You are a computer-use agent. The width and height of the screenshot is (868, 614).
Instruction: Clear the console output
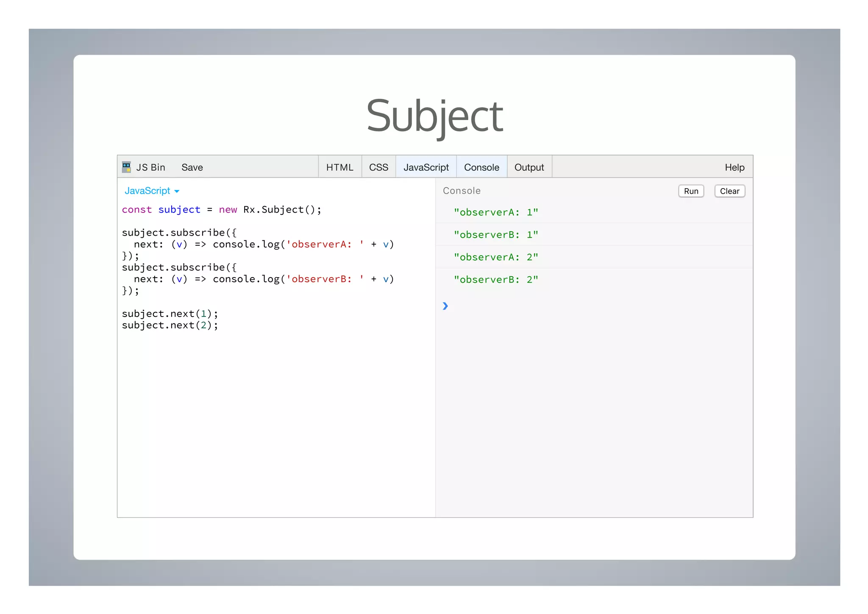point(729,191)
